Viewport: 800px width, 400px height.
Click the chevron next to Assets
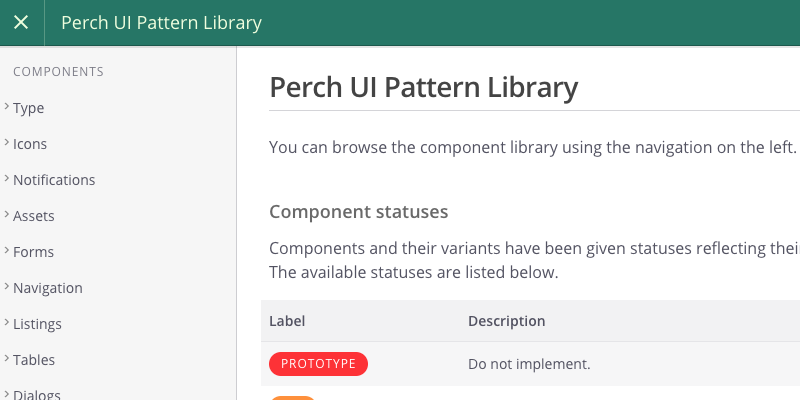(7, 214)
